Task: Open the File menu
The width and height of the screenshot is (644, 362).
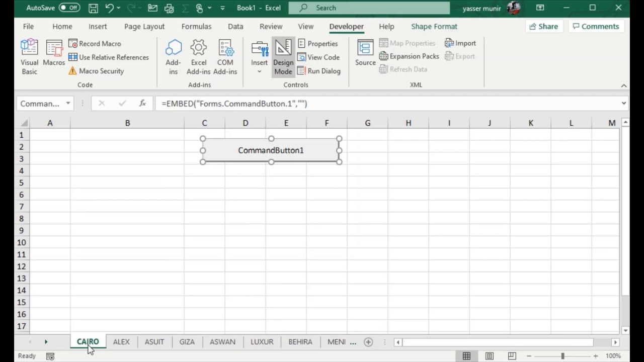Action: [28, 26]
